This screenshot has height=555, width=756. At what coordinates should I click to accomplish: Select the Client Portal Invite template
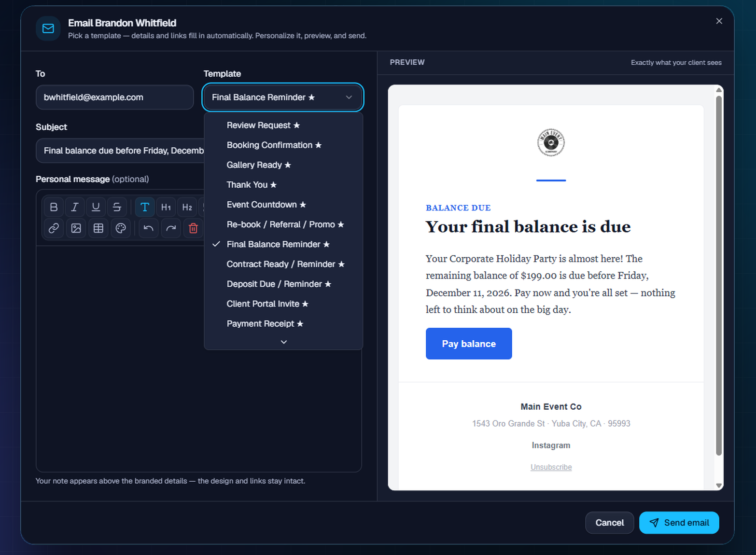pos(283,304)
